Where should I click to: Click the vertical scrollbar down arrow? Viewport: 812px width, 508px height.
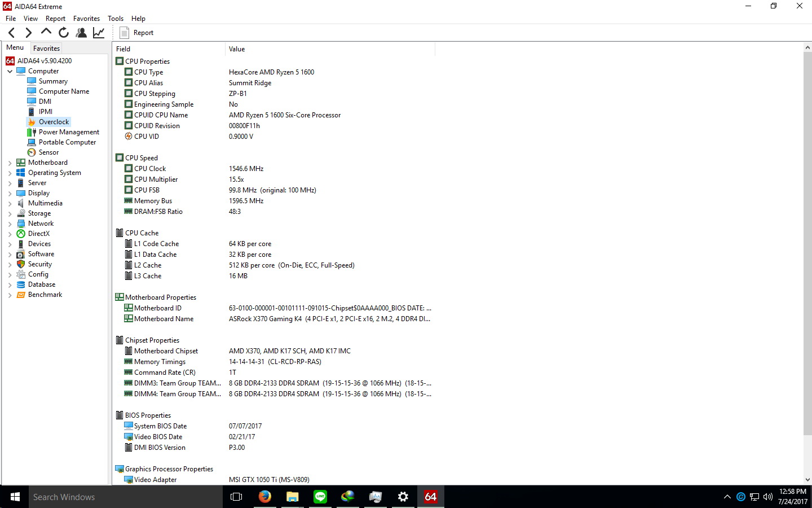[807, 480]
